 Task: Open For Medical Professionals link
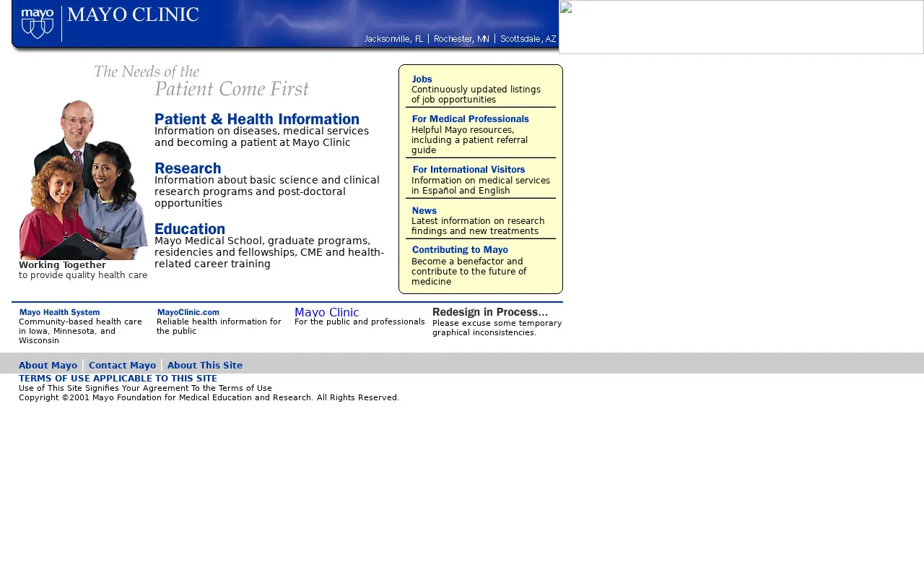[471, 119]
